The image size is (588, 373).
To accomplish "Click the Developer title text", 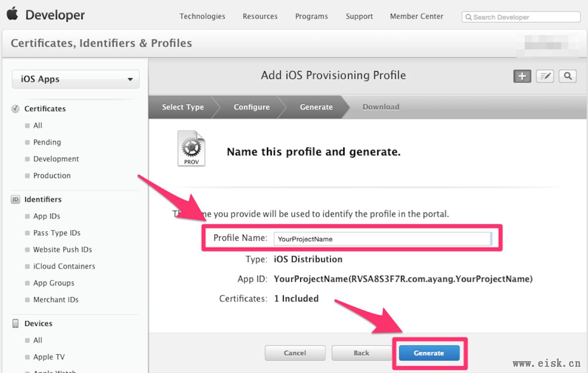I will [x=55, y=15].
